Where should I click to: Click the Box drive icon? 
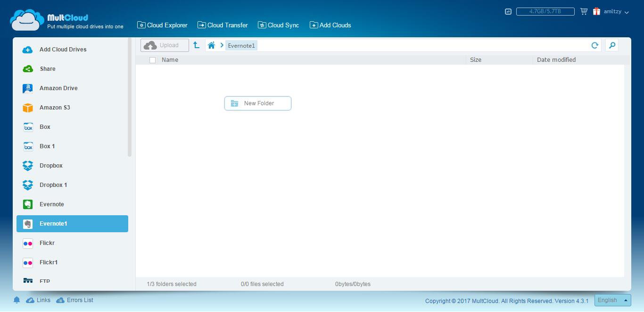[x=28, y=127]
